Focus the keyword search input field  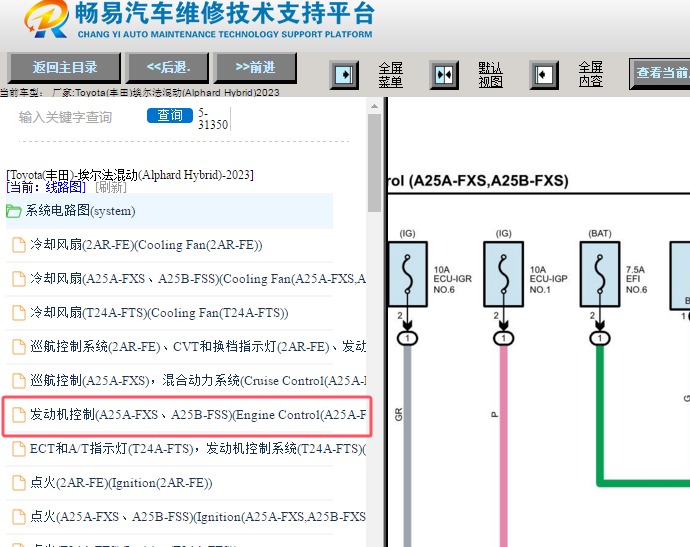pos(77,117)
